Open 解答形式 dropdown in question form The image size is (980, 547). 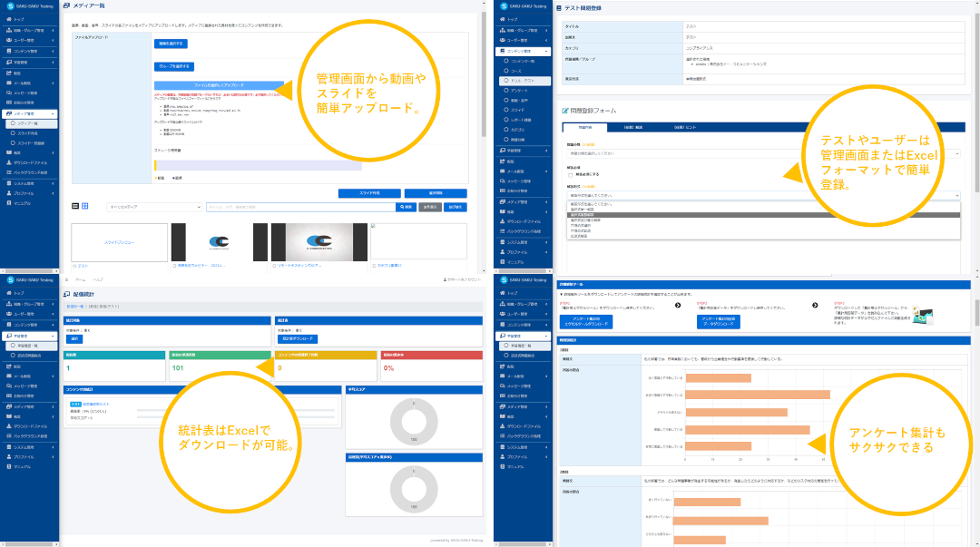click(764, 196)
